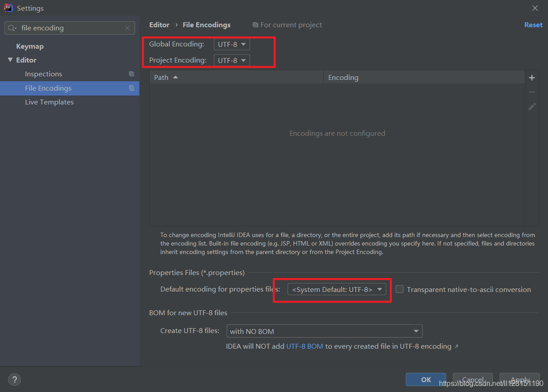Open the Create UTF-8 files dropdown

(325, 331)
